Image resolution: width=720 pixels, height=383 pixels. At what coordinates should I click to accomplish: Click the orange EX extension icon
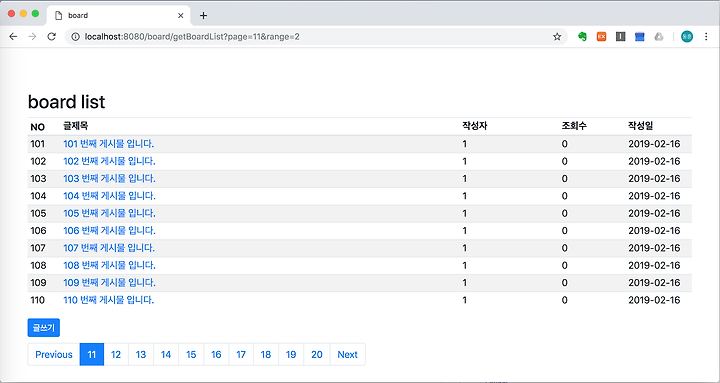(602, 37)
